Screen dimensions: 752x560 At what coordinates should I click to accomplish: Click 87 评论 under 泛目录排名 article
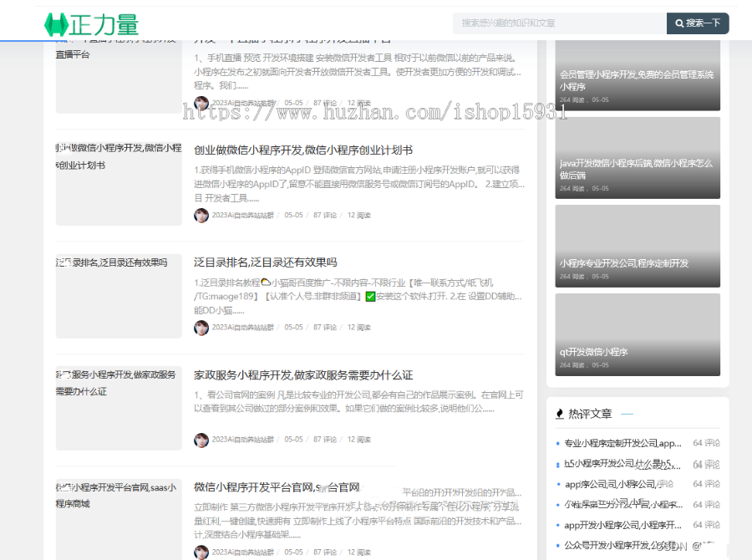point(325,328)
